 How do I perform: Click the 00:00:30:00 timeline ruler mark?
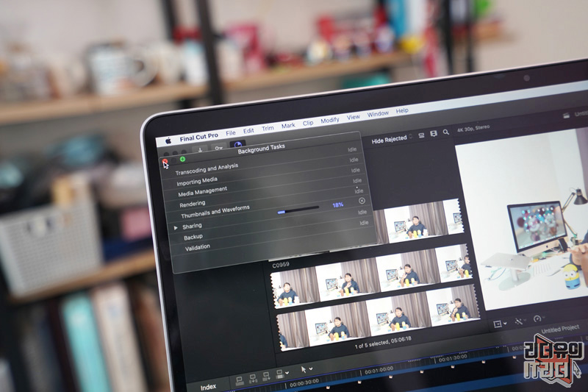[304, 383]
